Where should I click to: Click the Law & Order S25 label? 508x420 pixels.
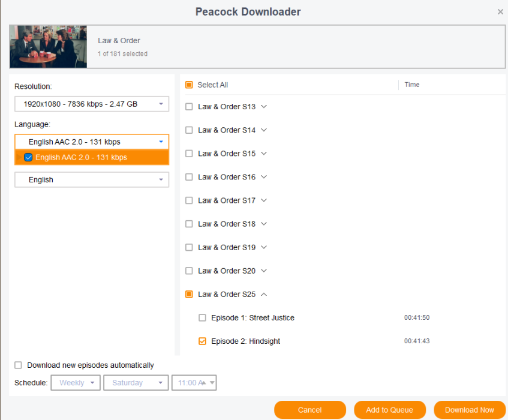pyautogui.click(x=227, y=294)
